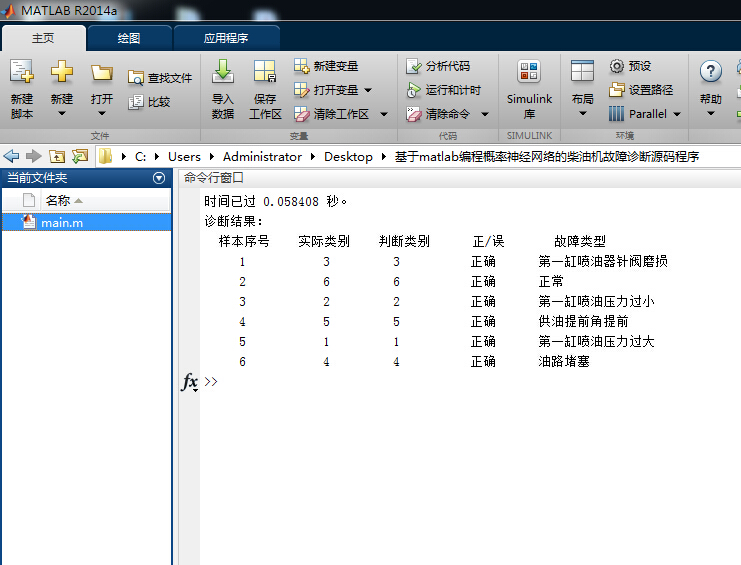The image size is (741, 565).
Task: Click the 样本序号 column heading
Action: (x=244, y=241)
